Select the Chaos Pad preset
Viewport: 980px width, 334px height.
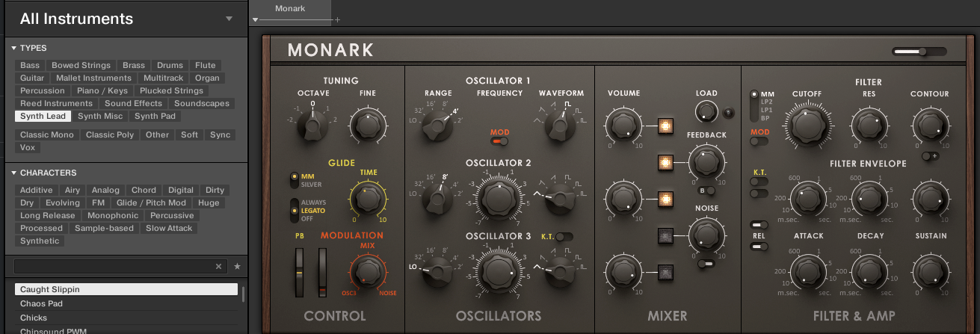point(126,304)
